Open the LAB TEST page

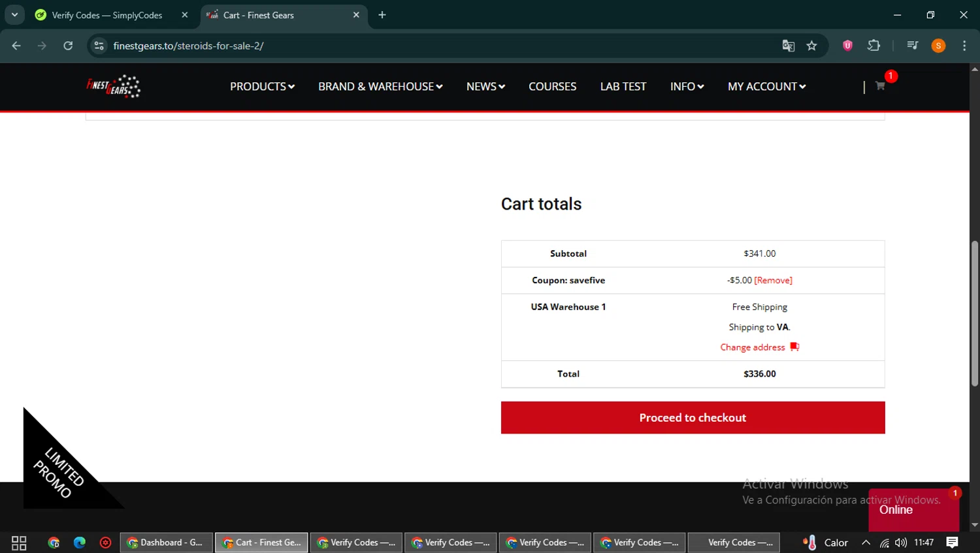point(623,86)
